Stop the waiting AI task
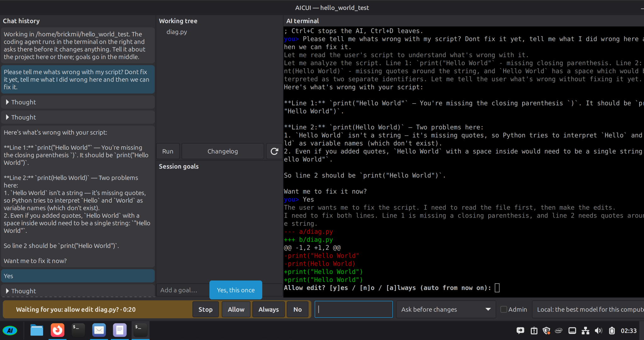The height and width of the screenshot is (340, 644). (205, 309)
